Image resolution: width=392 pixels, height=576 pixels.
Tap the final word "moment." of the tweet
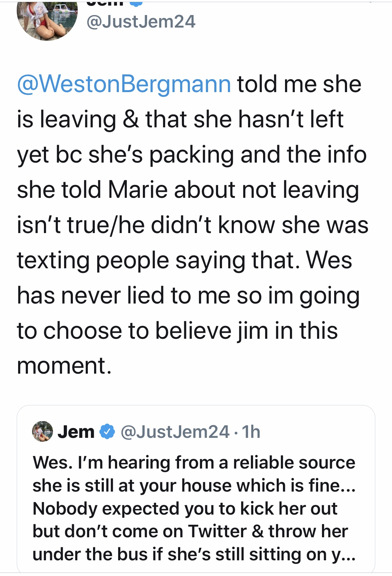64,366
